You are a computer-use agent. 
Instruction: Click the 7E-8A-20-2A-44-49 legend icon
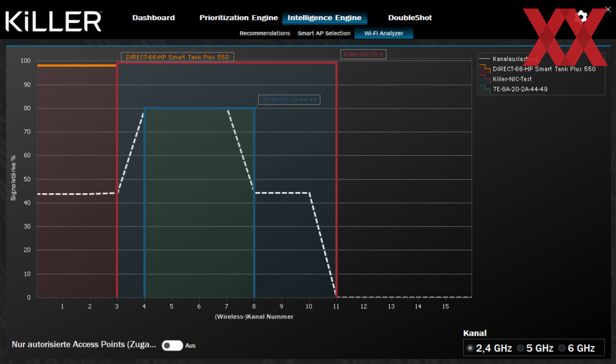point(485,89)
